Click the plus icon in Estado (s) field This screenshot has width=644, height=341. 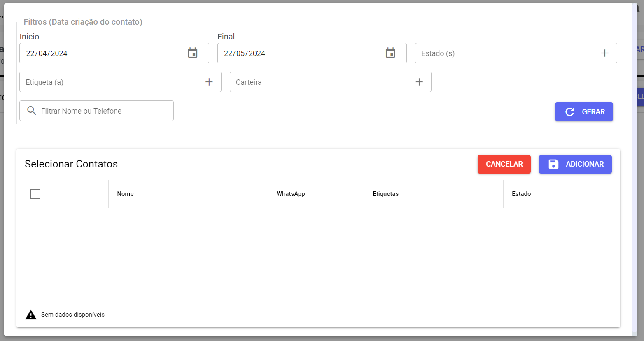(604, 53)
